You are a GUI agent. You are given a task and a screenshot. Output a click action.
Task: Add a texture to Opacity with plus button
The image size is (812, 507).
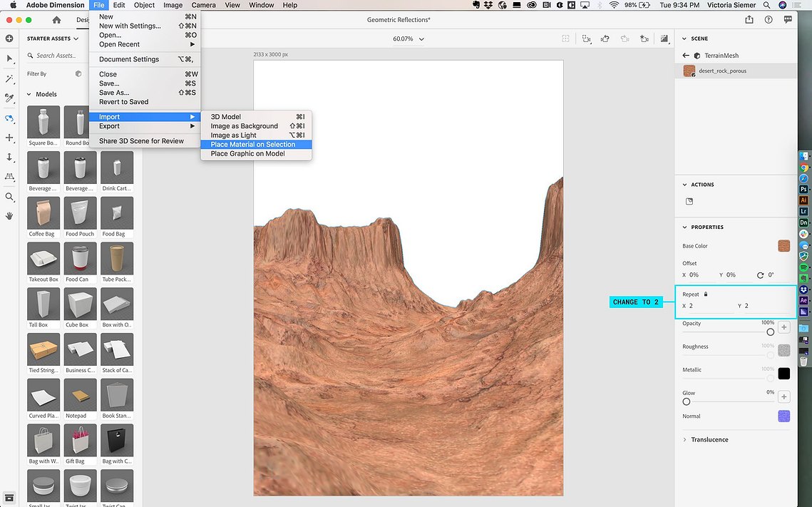tap(784, 327)
